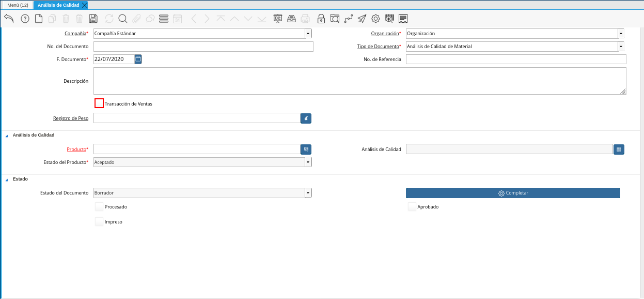644x299 pixels.
Task: Open the workflow route icon
Action: (349, 19)
